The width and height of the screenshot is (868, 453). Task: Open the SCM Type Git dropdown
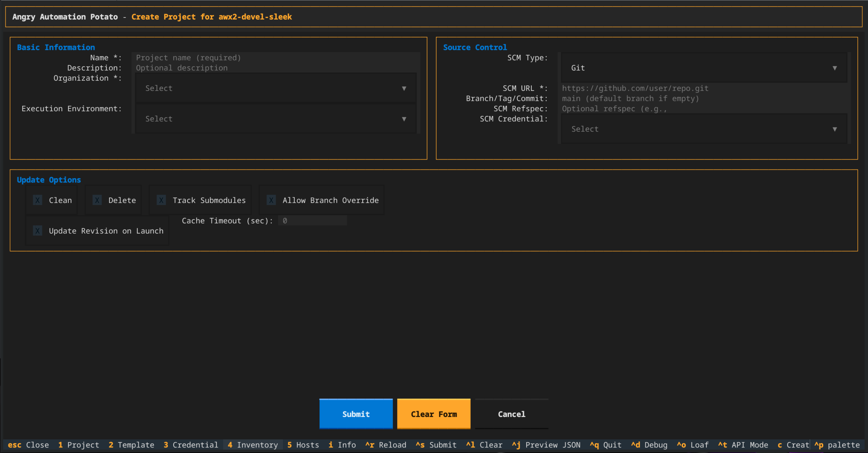(x=704, y=68)
